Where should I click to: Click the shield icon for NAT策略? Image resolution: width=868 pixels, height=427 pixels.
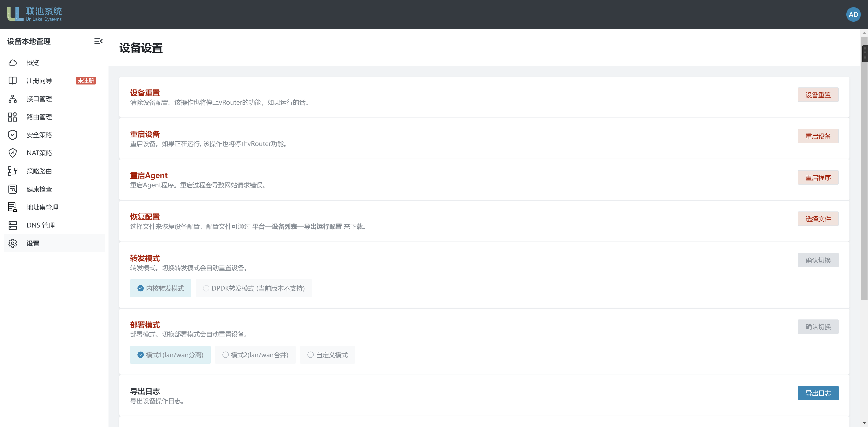point(12,153)
